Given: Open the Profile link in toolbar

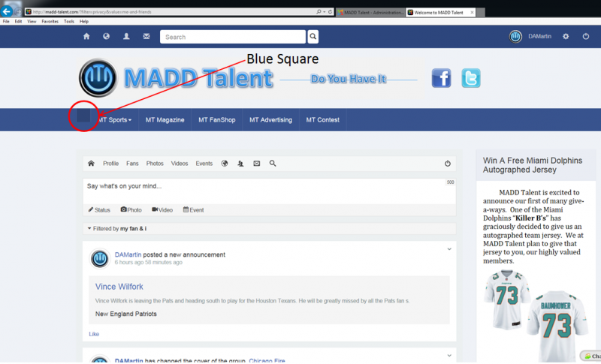Looking at the screenshot, I should (x=110, y=164).
